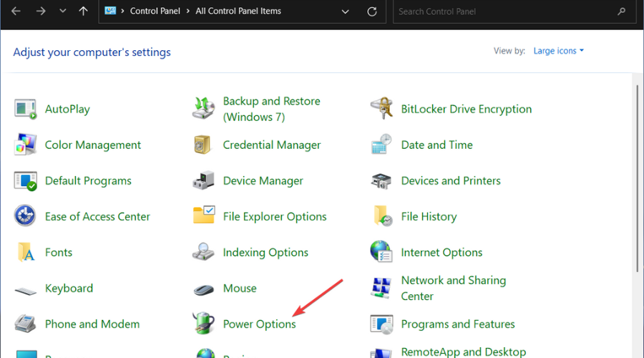Open the Internet Options link

click(x=441, y=252)
